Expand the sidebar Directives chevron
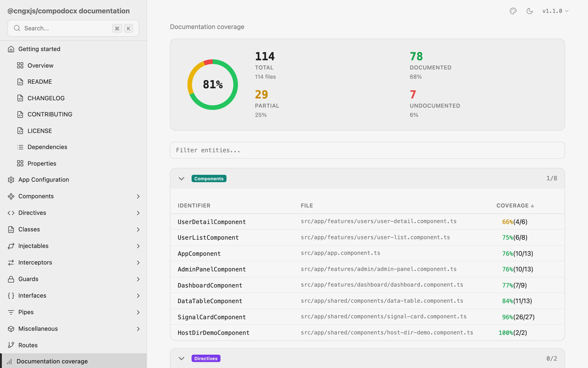Image resolution: width=588 pixels, height=368 pixels. pos(138,213)
